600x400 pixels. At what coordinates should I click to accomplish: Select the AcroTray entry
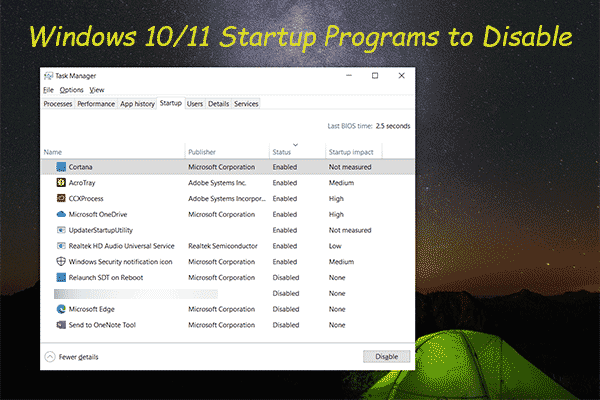tap(82, 183)
